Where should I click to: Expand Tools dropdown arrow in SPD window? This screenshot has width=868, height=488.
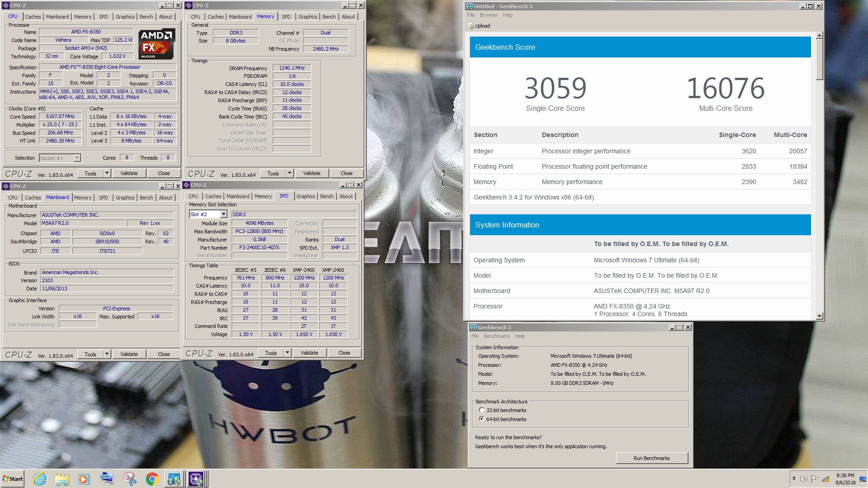click(287, 353)
